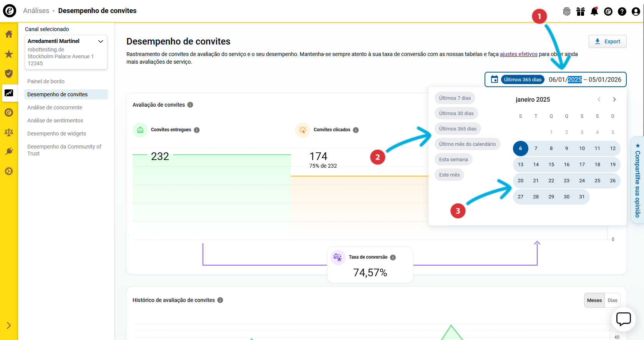Select day 15 in January calendar
The width and height of the screenshot is (644, 340).
(x=551, y=165)
